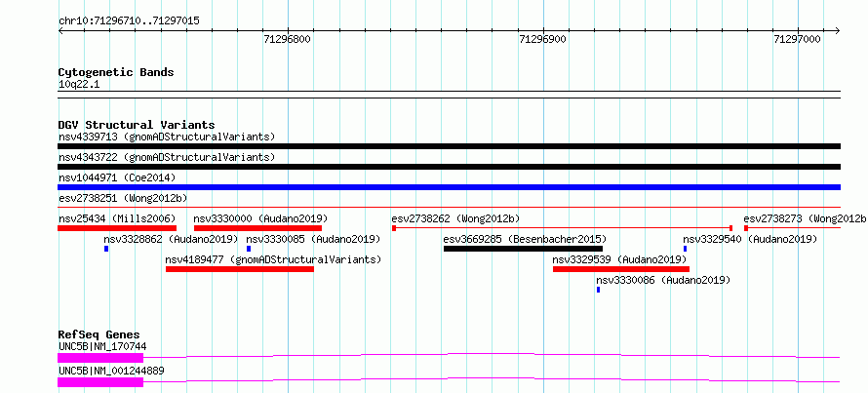Viewport: 868px width, 393px height.
Task: Click the 10q22.1 cytogenetic band bar
Action: tap(449, 95)
